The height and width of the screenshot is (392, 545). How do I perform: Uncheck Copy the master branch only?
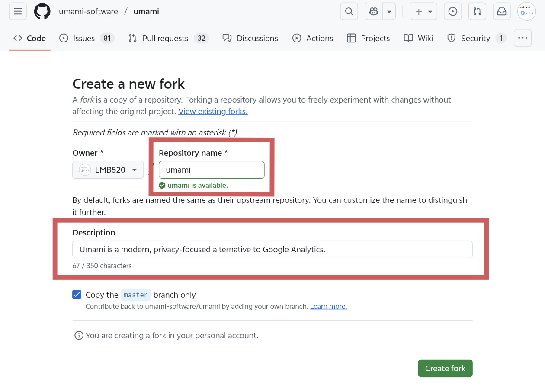pos(77,295)
